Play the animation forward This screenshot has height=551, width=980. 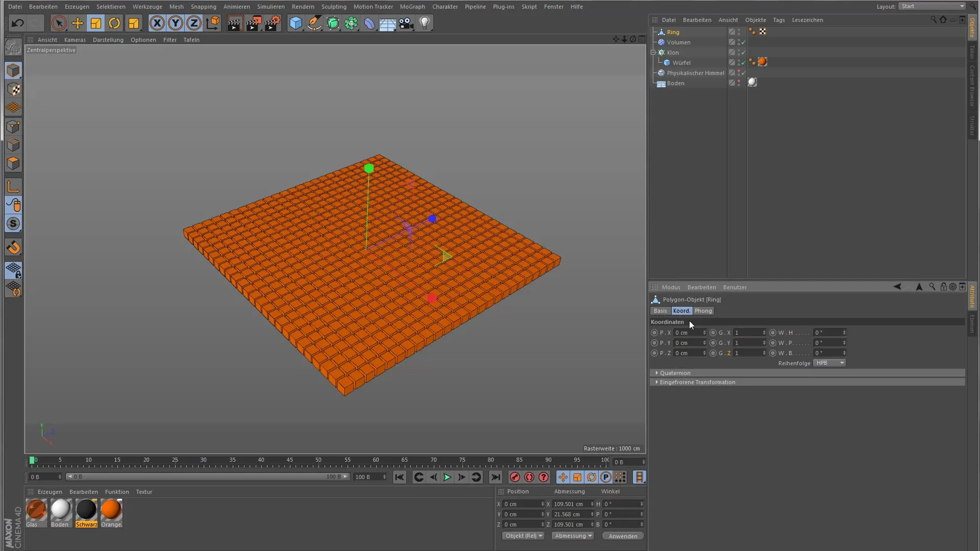(447, 477)
